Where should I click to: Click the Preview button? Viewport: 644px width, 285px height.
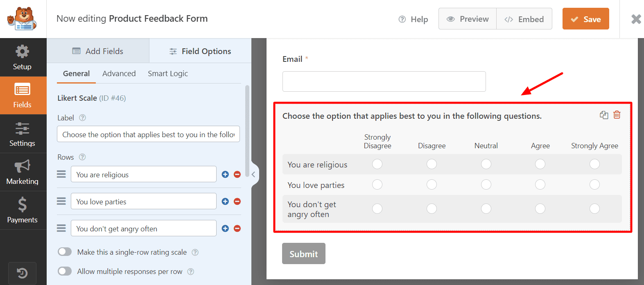point(468,19)
